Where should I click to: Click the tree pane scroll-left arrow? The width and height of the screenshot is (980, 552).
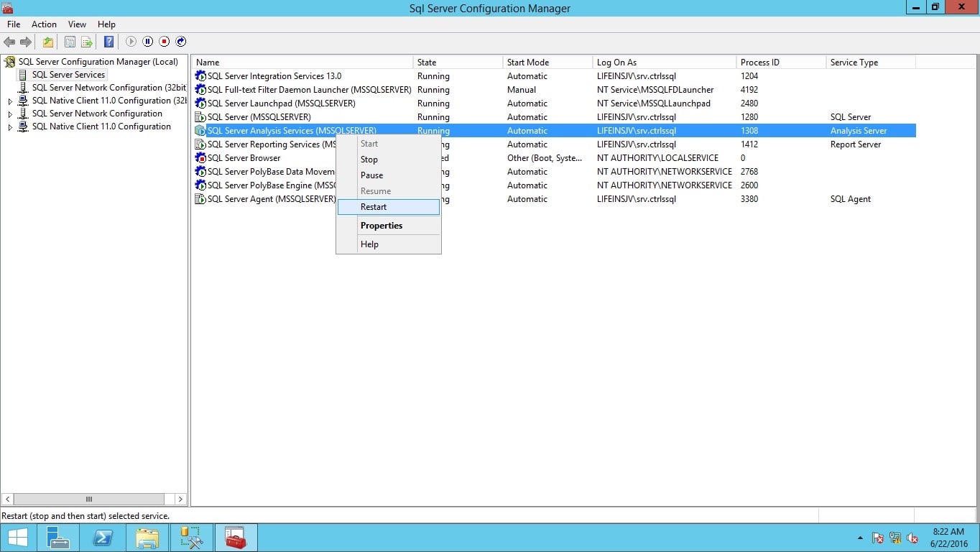point(8,499)
